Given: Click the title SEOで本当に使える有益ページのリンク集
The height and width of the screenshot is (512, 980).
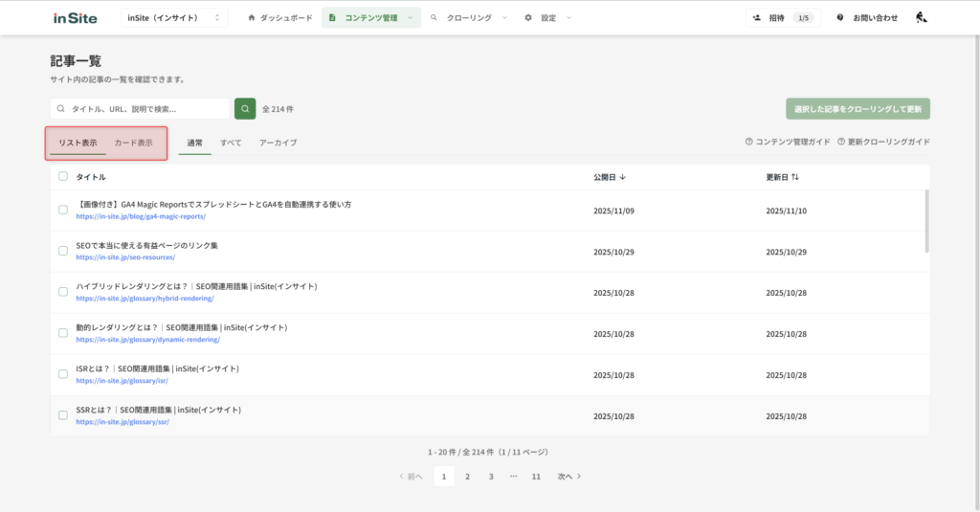Looking at the screenshot, I should [x=146, y=246].
